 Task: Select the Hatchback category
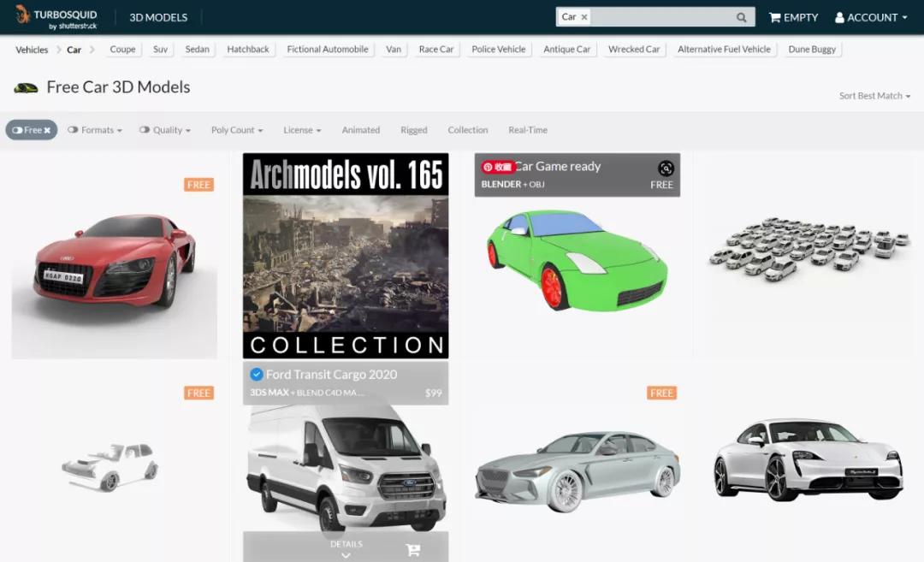248,50
